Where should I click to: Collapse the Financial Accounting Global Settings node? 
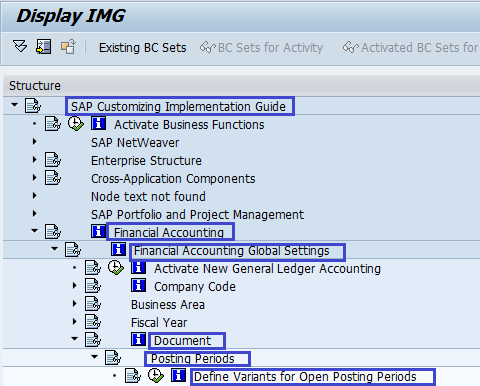(54, 249)
